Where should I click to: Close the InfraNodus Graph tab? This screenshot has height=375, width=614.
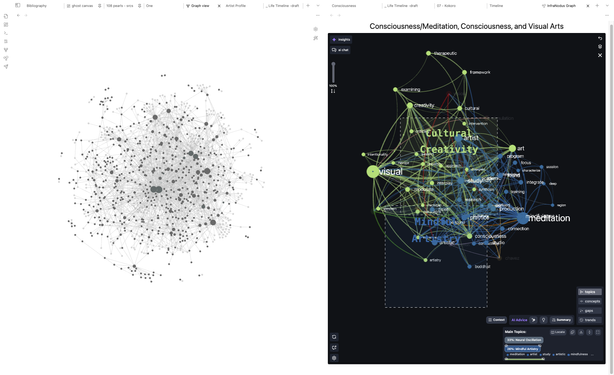point(588,6)
